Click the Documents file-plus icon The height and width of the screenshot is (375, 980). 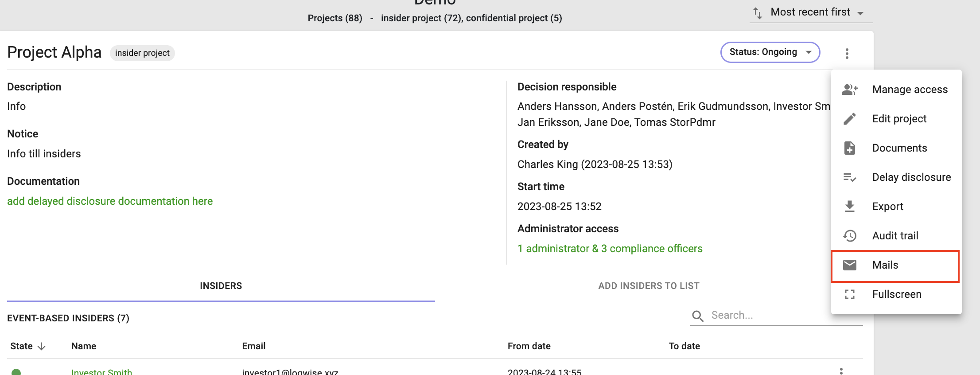point(849,148)
